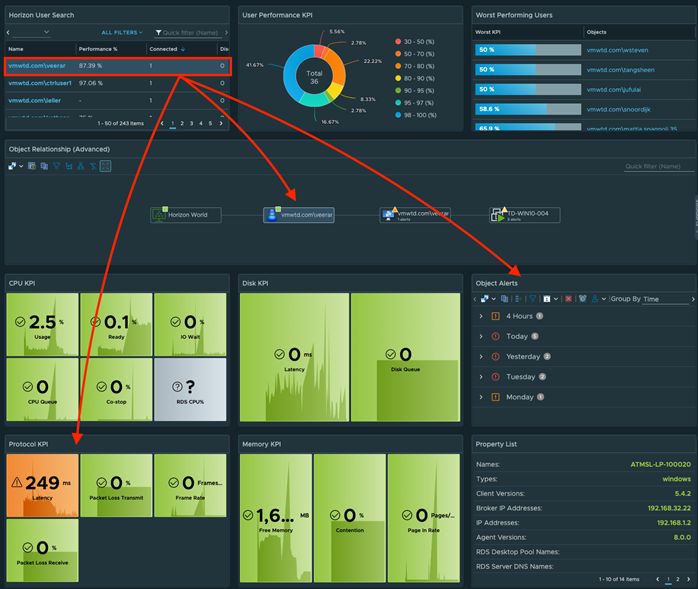Viewport: 698px width, 589px height.
Task: Click the Page In Rate tile
Action: (x=424, y=518)
